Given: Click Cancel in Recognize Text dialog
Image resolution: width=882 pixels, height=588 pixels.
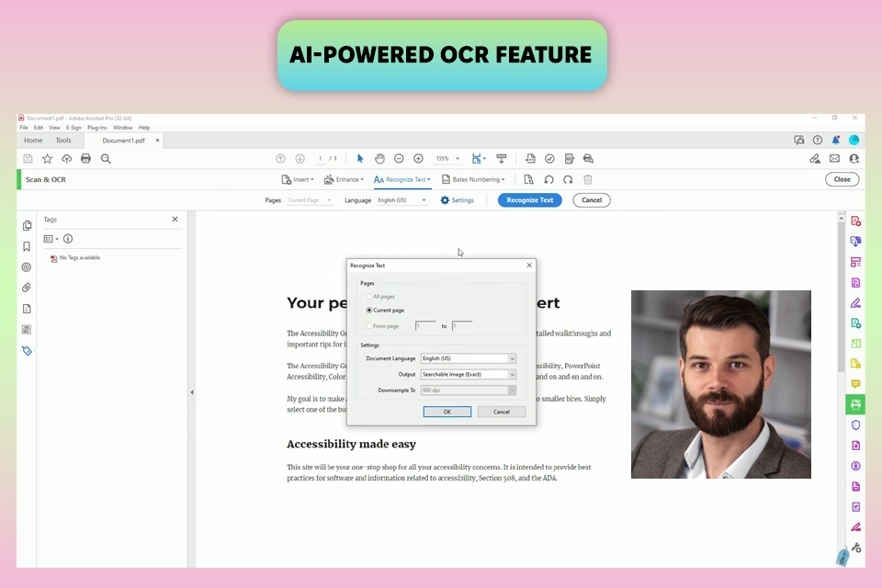Looking at the screenshot, I should [502, 412].
